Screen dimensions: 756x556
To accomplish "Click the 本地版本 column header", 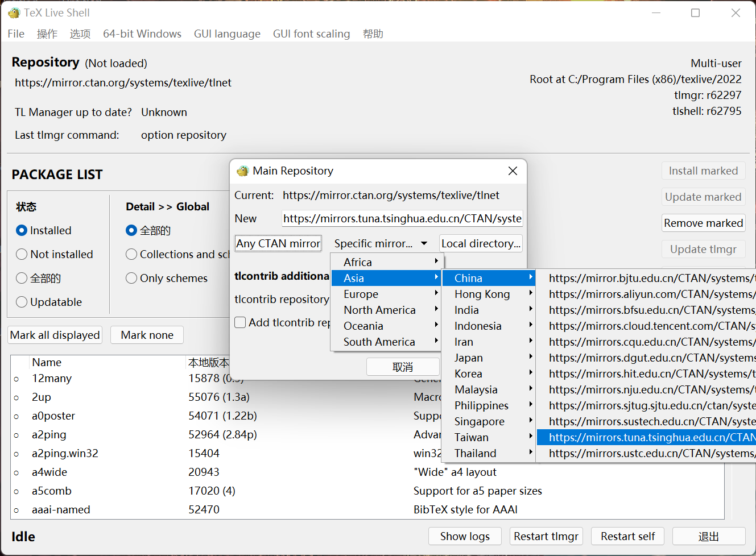I will pos(209,362).
